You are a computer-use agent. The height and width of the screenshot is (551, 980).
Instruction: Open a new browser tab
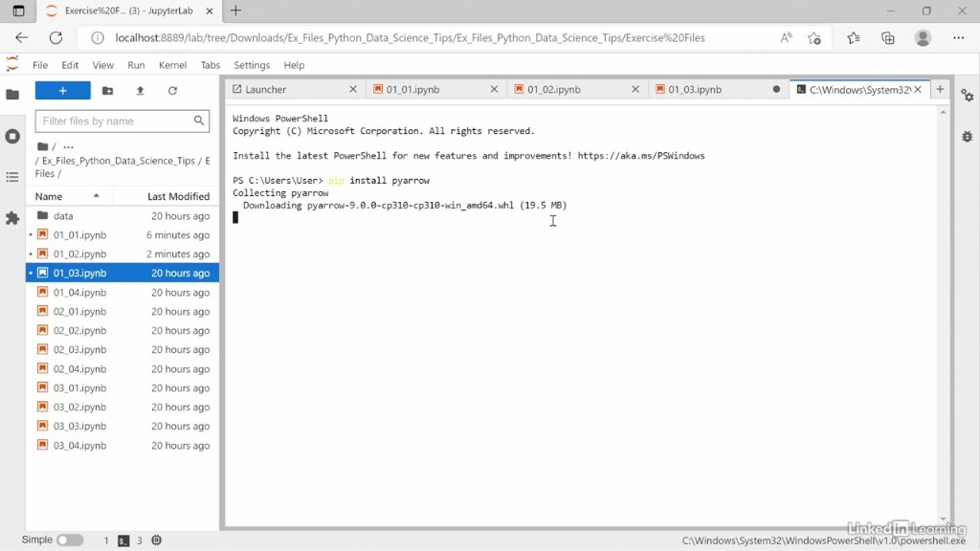(235, 11)
